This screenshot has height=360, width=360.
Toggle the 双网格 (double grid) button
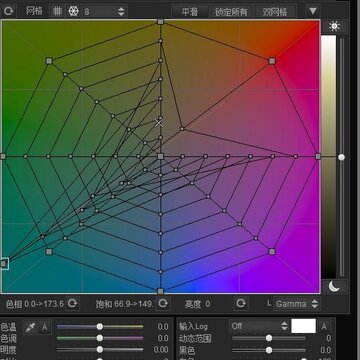point(275,12)
